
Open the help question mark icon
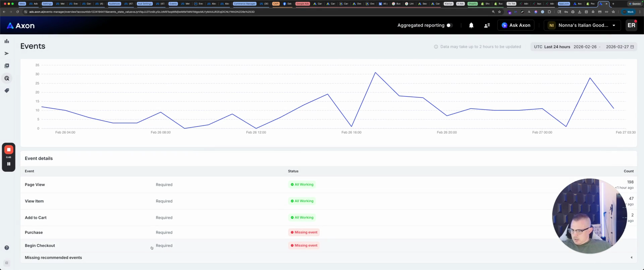[x=7, y=248]
